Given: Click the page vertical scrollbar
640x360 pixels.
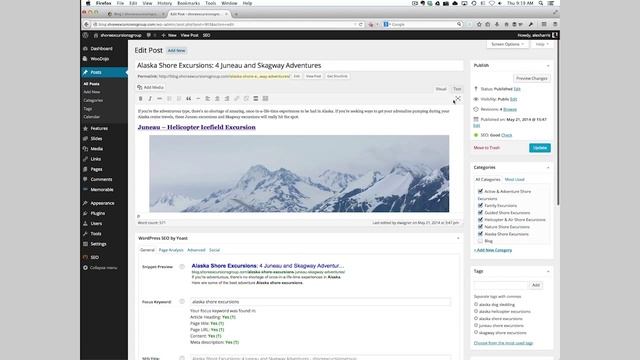Looking at the screenshot, I should click(x=558, y=122).
